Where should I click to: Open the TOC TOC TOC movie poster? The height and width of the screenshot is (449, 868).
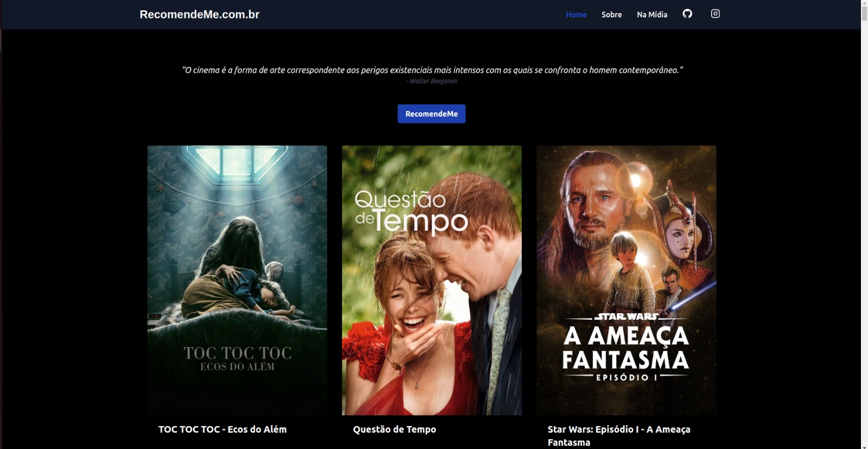237,280
